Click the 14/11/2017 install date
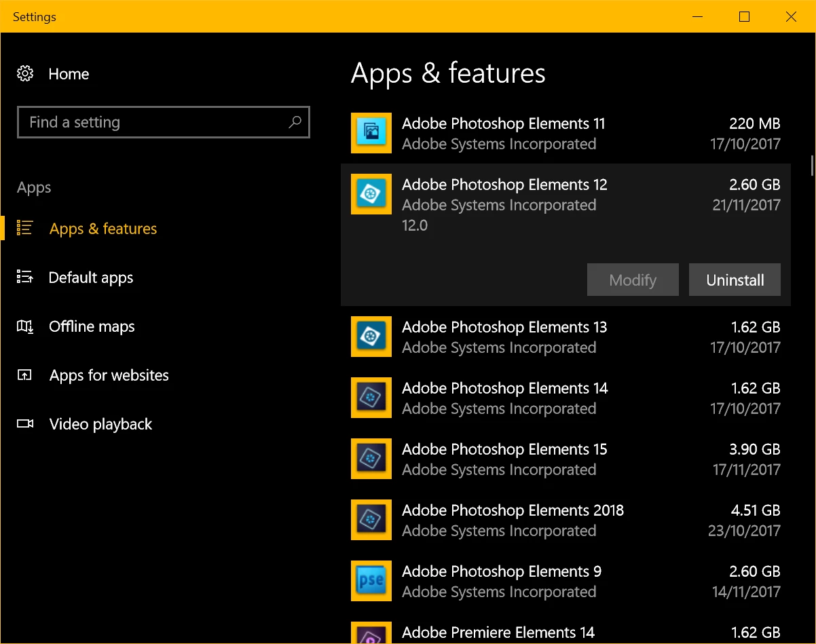Screen dimensions: 816x644 tap(746, 592)
